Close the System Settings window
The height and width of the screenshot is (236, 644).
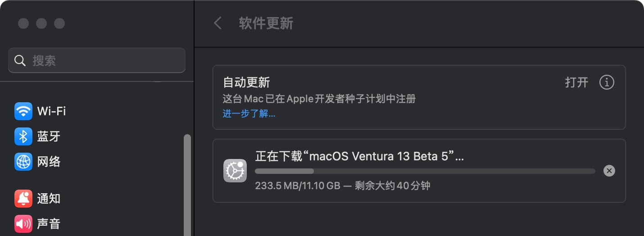click(x=23, y=23)
